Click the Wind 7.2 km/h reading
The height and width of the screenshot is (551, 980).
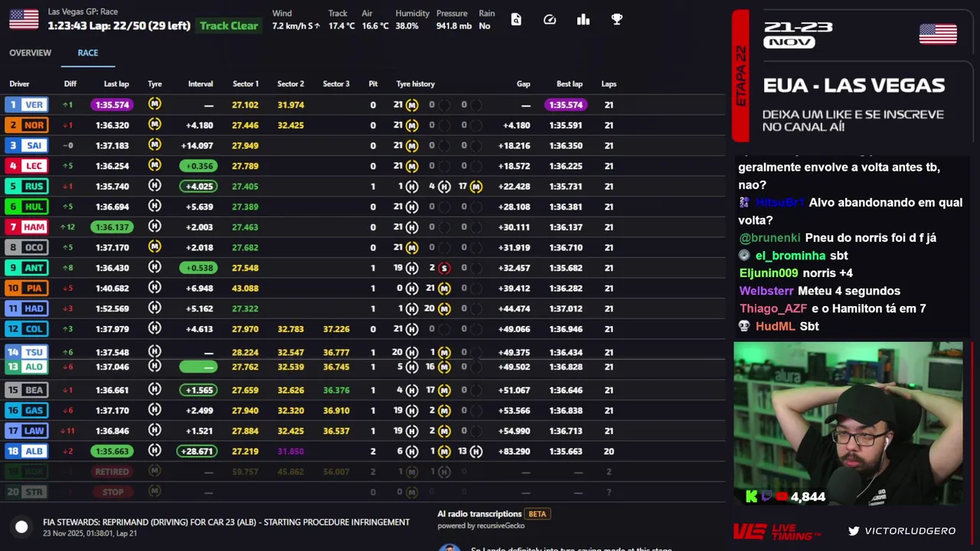pos(295,26)
